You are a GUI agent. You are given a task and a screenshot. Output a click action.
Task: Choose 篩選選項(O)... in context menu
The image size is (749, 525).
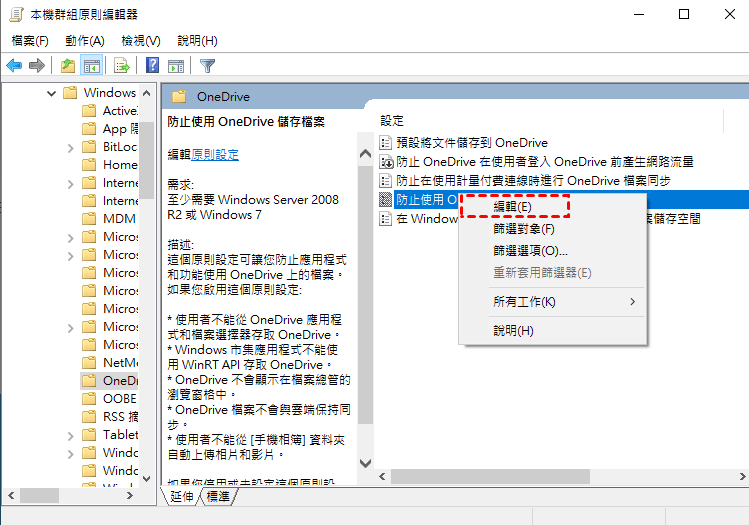(x=530, y=250)
